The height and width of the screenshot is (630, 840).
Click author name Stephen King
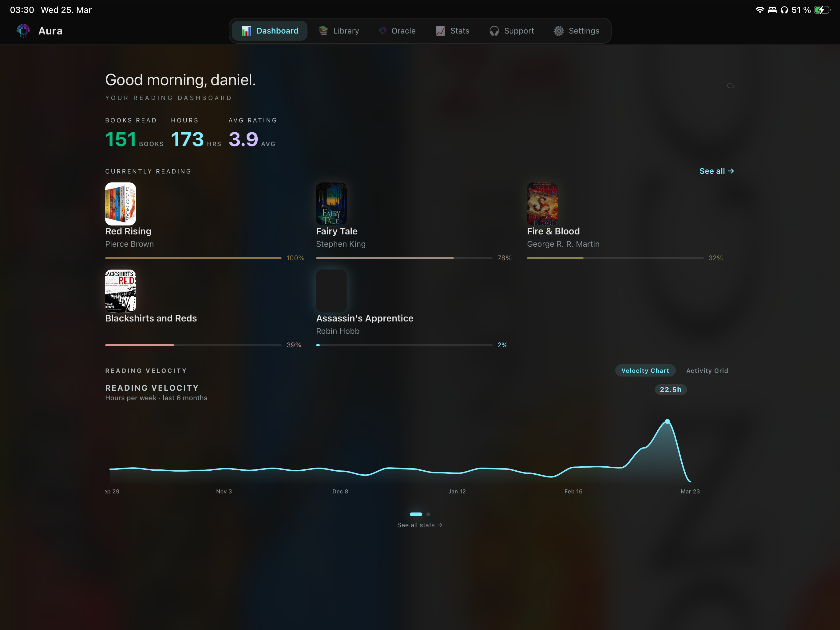pos(341,244)
